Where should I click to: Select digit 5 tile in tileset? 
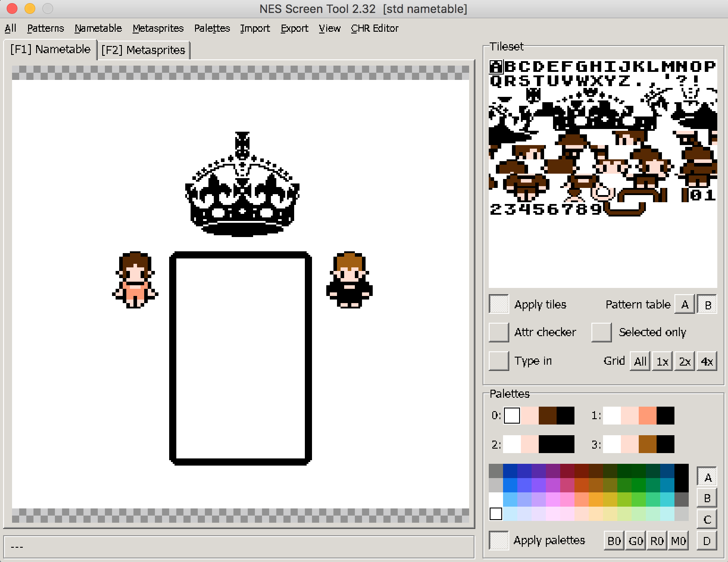tap(539, 209)
